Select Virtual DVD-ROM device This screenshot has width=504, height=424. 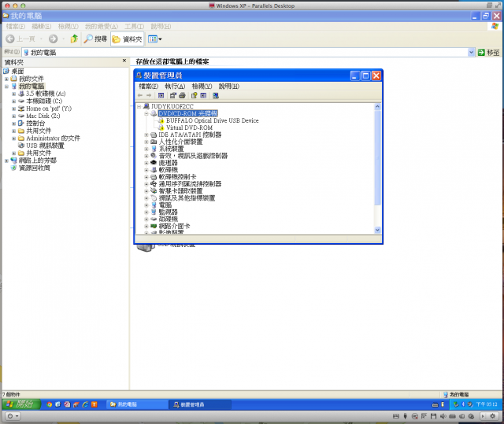(189, 127)
